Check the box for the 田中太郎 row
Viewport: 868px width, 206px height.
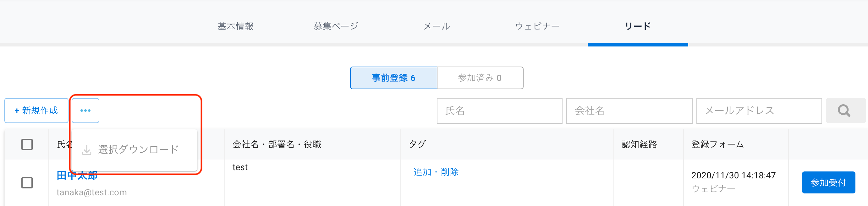27,183
